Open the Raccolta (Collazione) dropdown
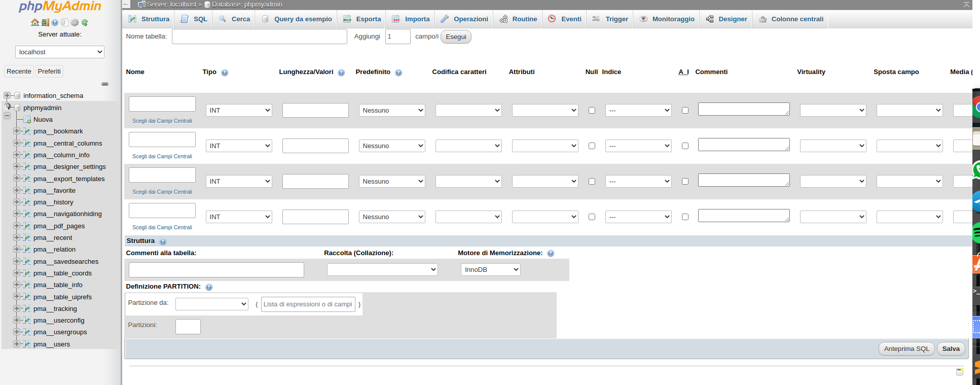This screenshot has height=385, width=980. (382, 269)
